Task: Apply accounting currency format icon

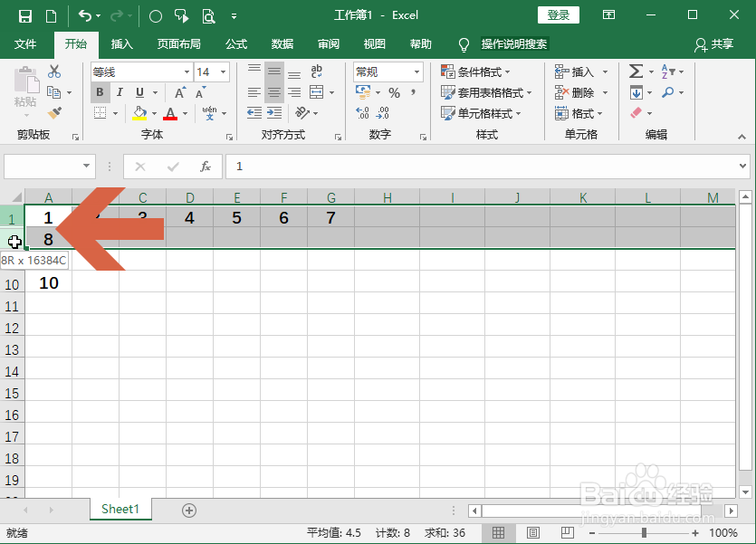Action: click(363, 91)
